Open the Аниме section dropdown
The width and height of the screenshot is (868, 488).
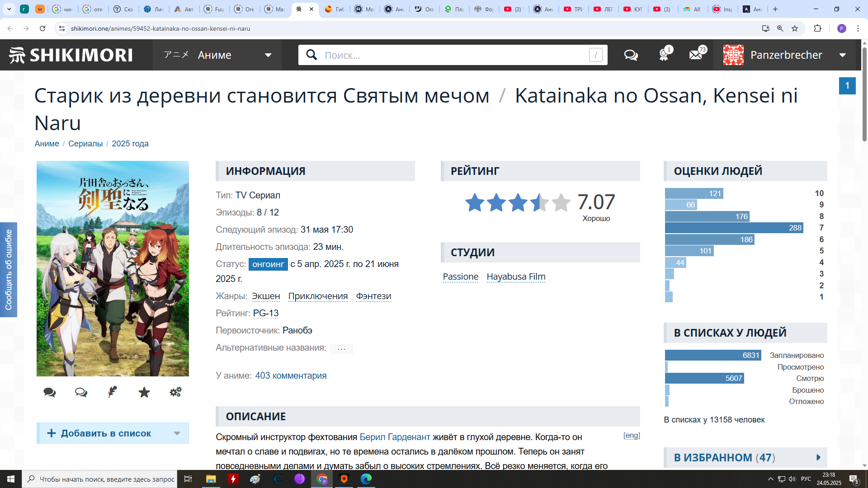tap(217, 55)
